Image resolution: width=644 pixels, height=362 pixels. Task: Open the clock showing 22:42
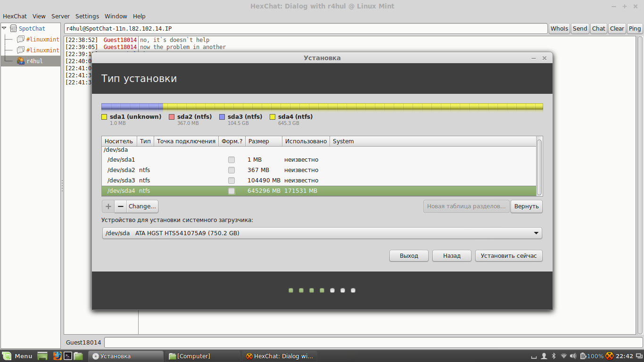click(625, 356)
